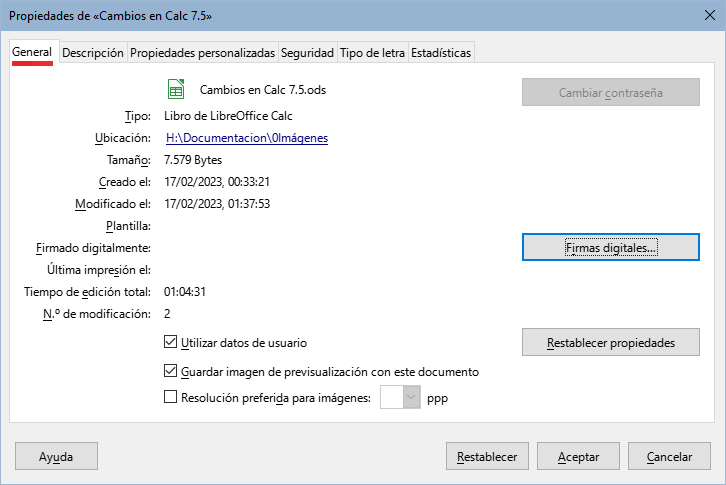Click the resolution ppp input field

point(391,397)
